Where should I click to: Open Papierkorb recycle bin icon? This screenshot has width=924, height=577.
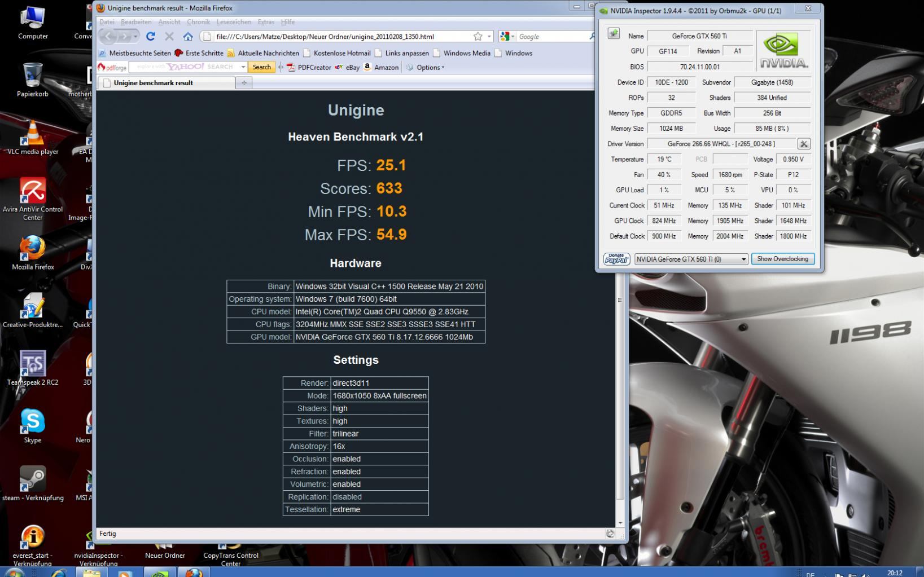coord(33,80)
